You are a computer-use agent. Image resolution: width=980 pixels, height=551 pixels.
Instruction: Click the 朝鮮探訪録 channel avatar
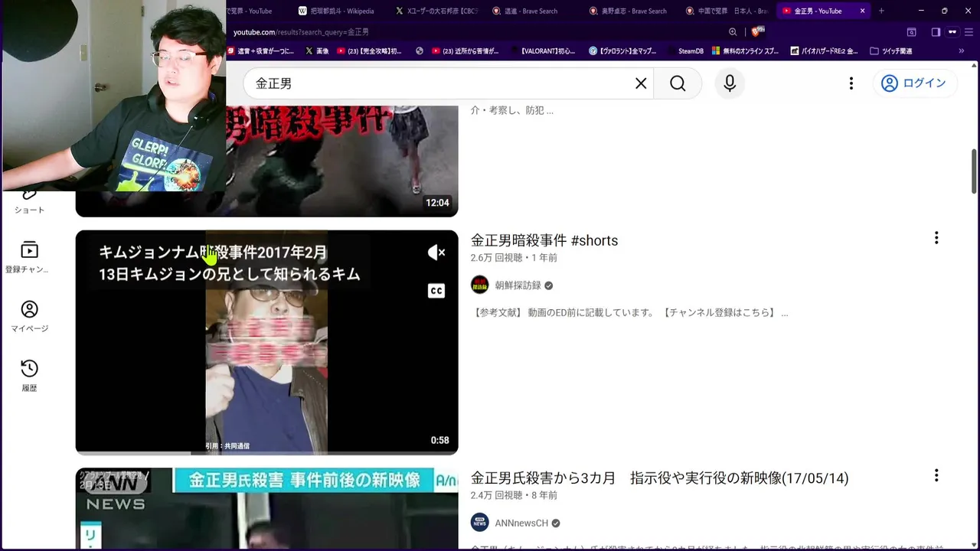[x=480, y=285]
